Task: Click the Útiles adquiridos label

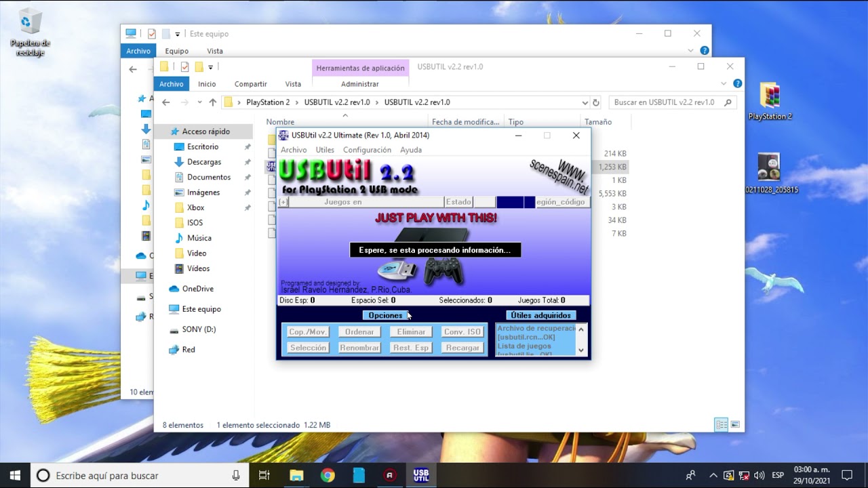Action: (x=541, y=315)
